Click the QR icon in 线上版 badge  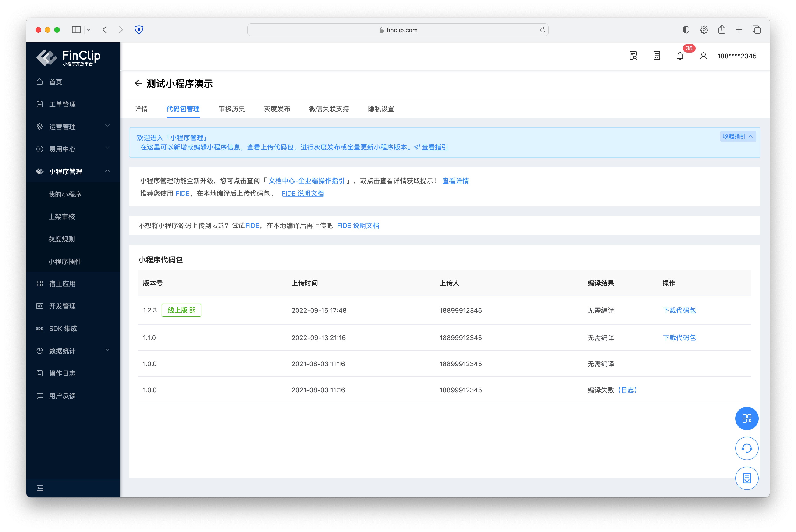192,310
